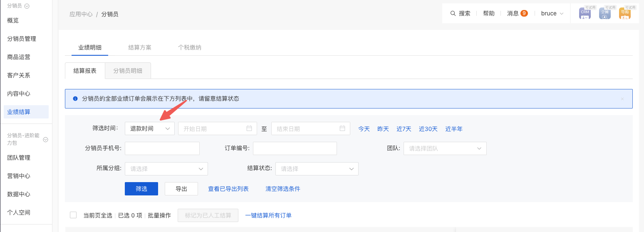Click the blue 筛选 button
644x232 pixels.
(141, 189)
